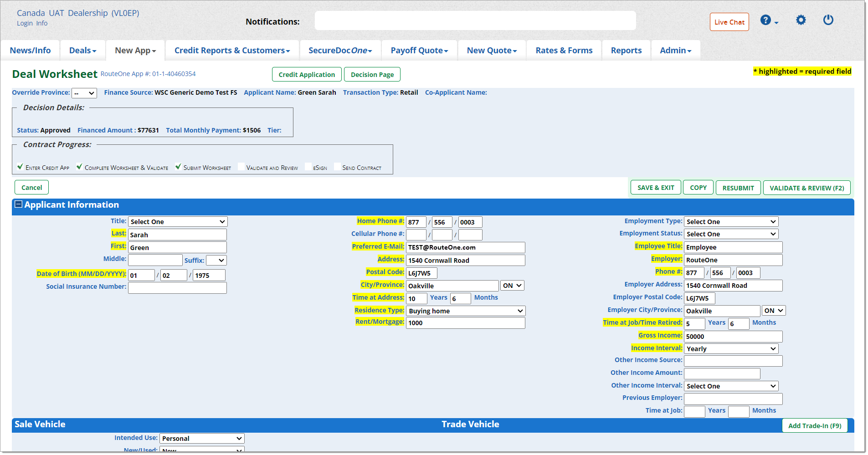Click the Login Info link
The height and width of the screenshot is (455, 868).
[x=32, y=23]
